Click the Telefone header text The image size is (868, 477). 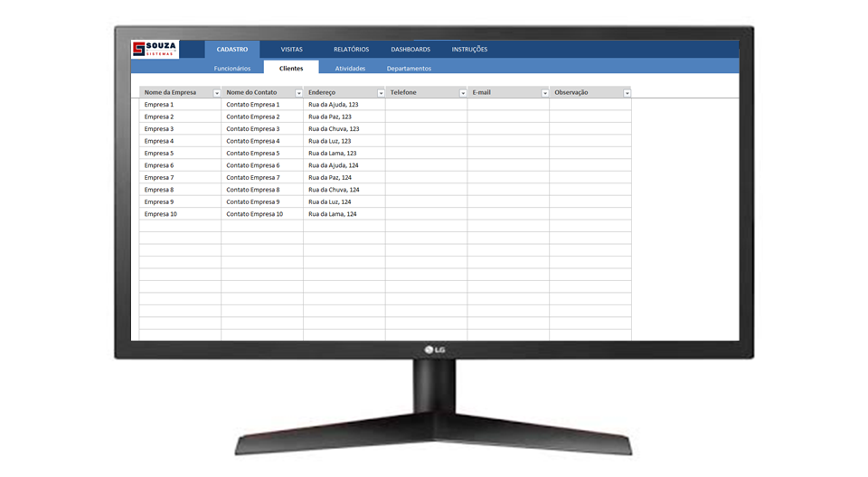click(x=403, y=92)
